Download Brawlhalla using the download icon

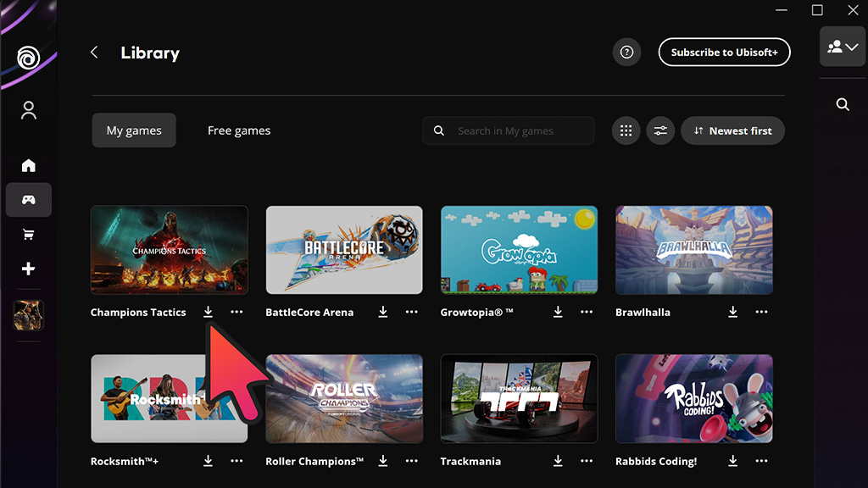(x=733, y=312)
